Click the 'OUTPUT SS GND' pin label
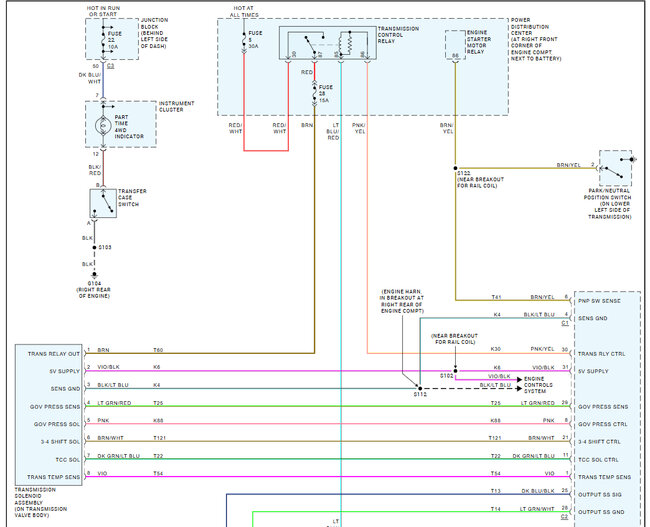 601,512
